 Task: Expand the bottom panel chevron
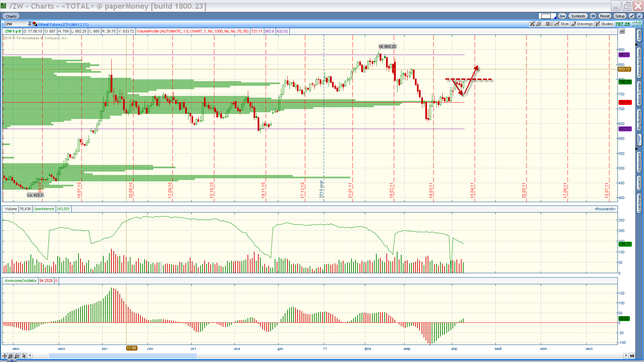[11, 361]
